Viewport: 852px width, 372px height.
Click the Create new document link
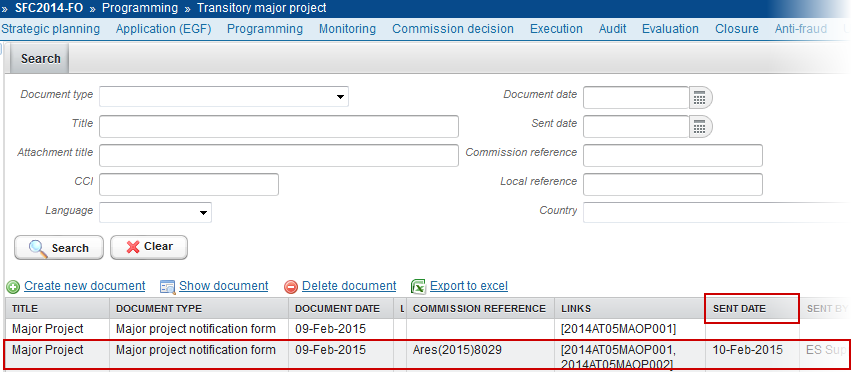point(85,286)
